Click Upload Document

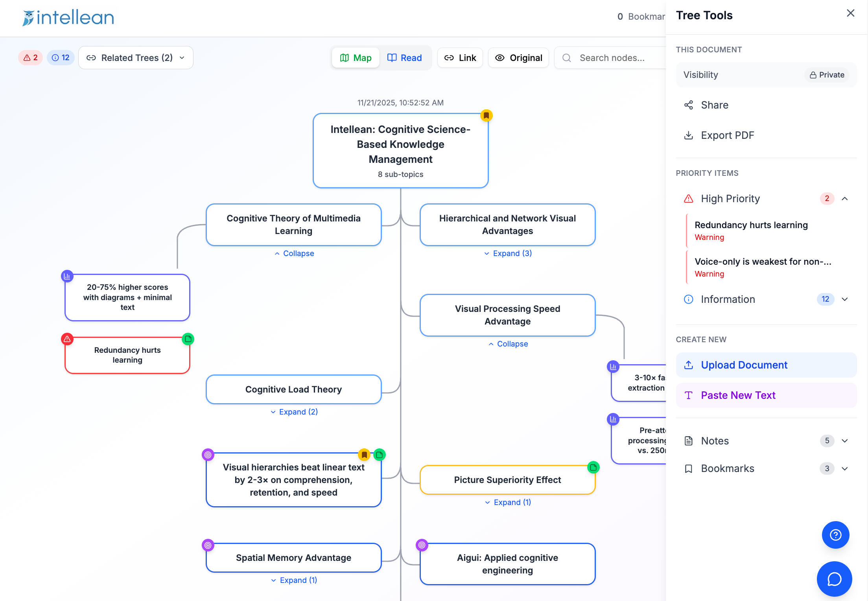pos(766,365)
